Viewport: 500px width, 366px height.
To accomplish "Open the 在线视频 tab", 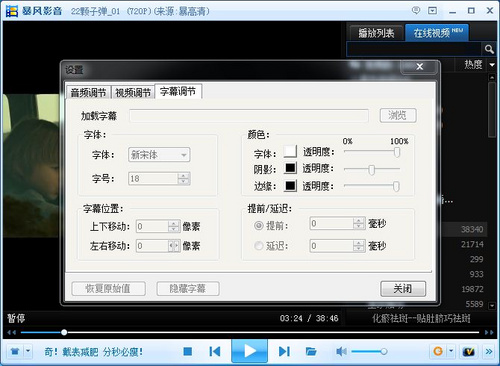I will tap(437, 32).
